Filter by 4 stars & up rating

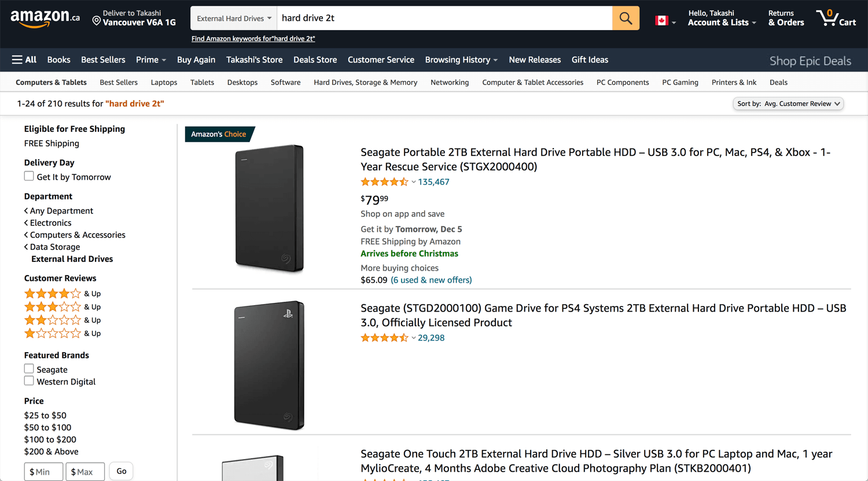coord(62,294)
